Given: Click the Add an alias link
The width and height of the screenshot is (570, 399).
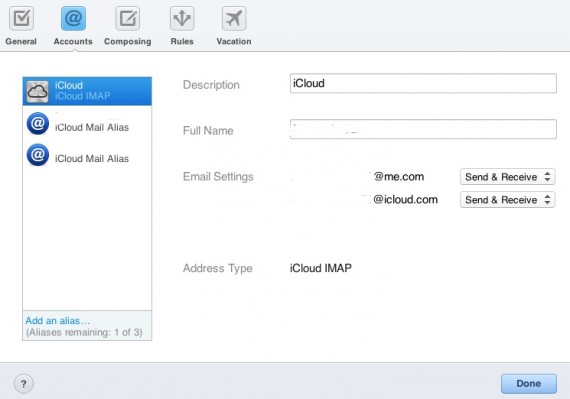Looking at the screenshot, I should coord(57,321).
